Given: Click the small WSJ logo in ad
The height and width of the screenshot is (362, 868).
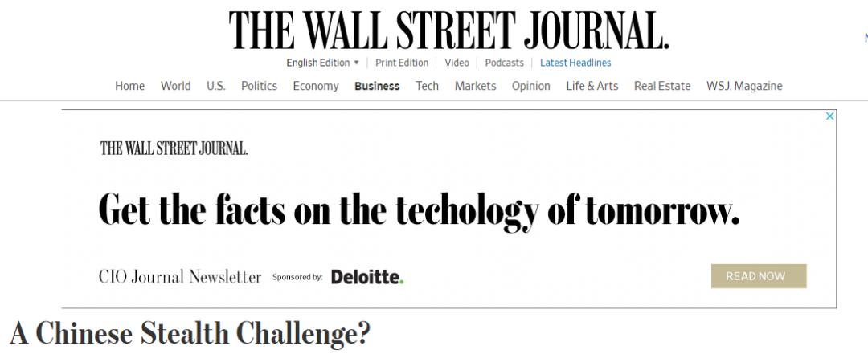Looking at the screenshot, I should tap(174, 148).
